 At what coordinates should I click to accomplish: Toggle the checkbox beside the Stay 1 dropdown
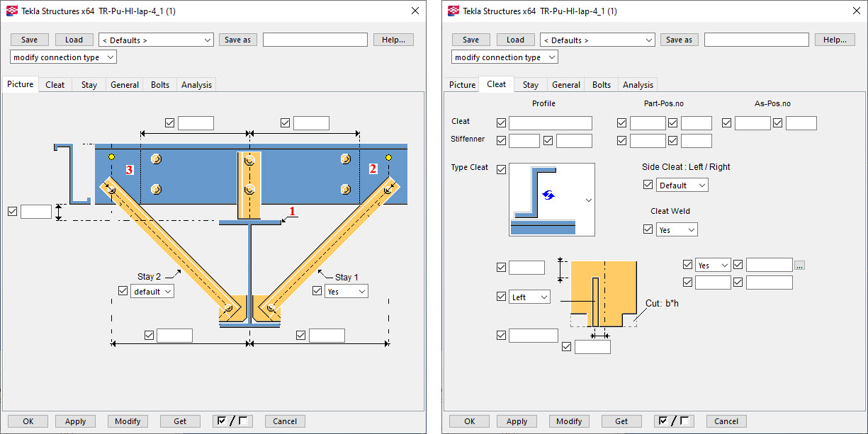317,291
